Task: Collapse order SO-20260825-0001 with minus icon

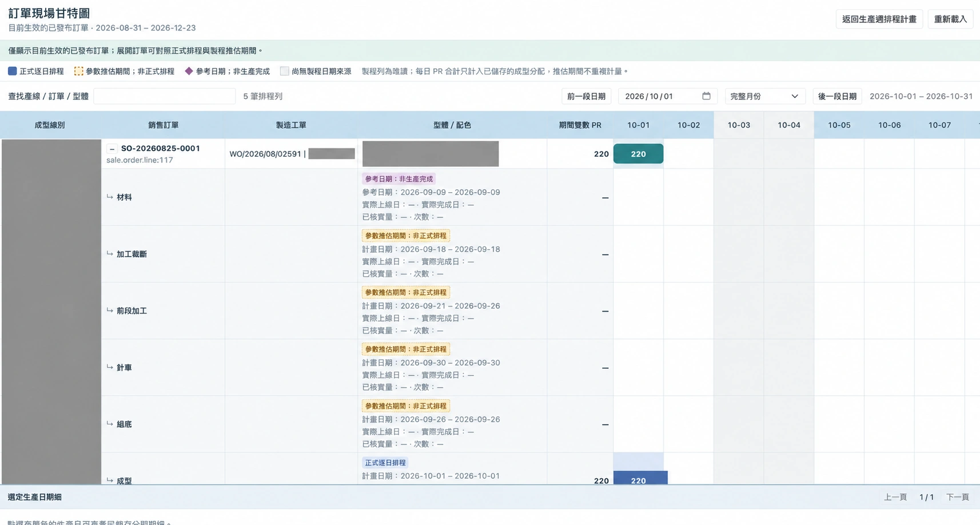Action: (x=112, y=149)
